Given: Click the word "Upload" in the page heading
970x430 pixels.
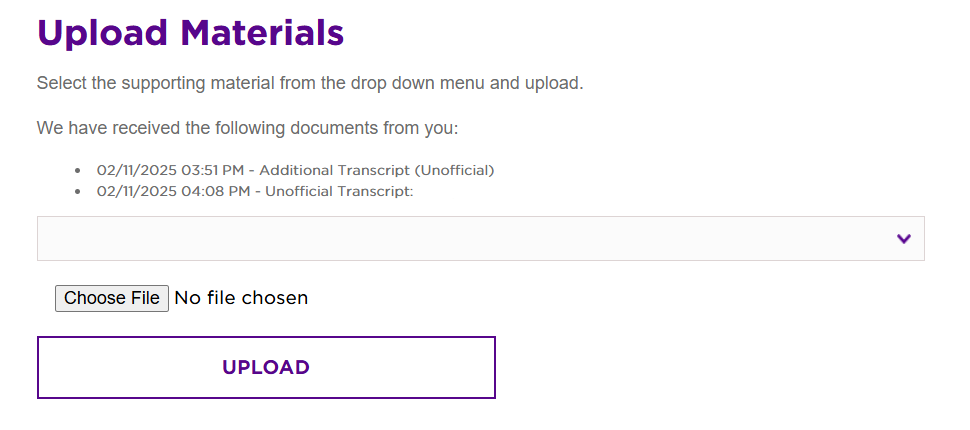Looking at the screenshot, I should (x=103, y=34).
